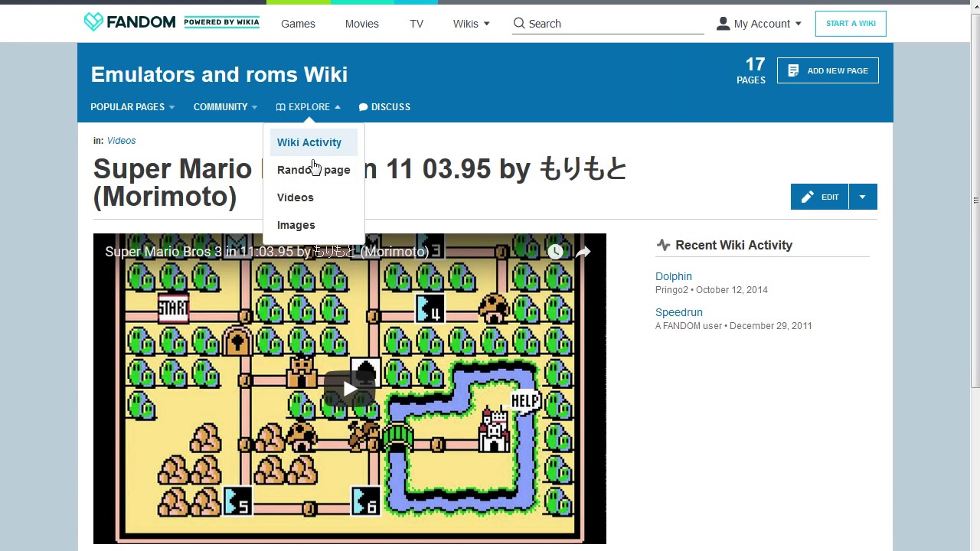
Task: Click the My Account avatar icon
Action: [x=723, y=24]
